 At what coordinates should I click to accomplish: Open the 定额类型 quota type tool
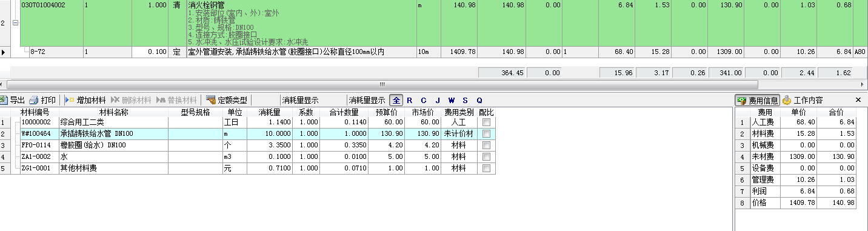[227, 100]
